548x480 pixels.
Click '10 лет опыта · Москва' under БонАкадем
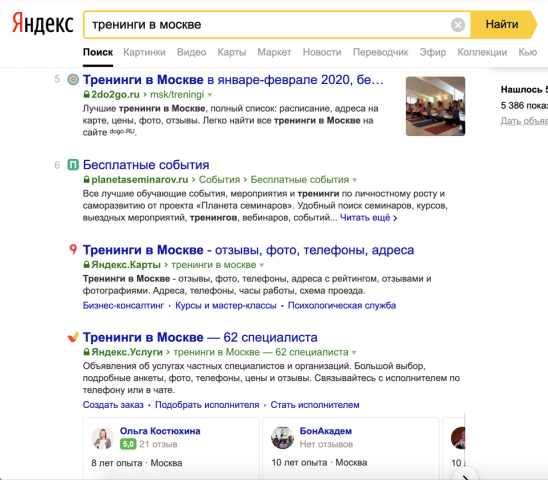tap(319, 463)
